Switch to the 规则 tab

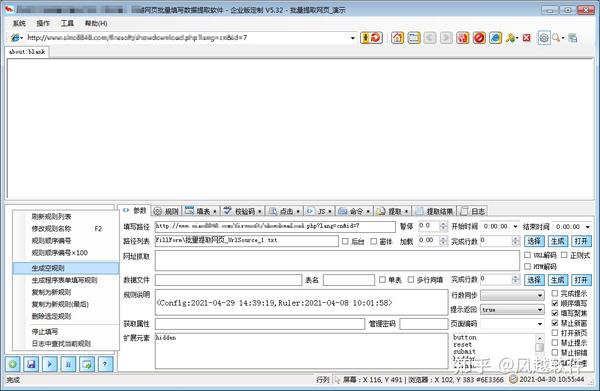coord(166,211)
